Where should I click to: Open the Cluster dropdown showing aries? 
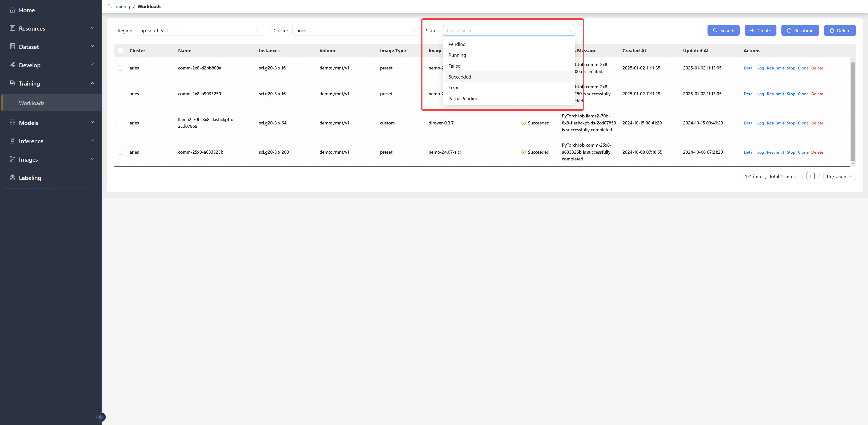[x=356, y=30]
